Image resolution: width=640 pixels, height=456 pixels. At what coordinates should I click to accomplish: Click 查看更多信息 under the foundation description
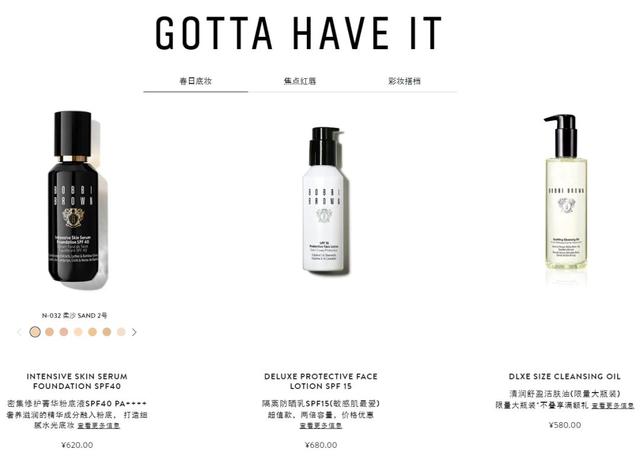pyautogui.click(x=98, y=425)
